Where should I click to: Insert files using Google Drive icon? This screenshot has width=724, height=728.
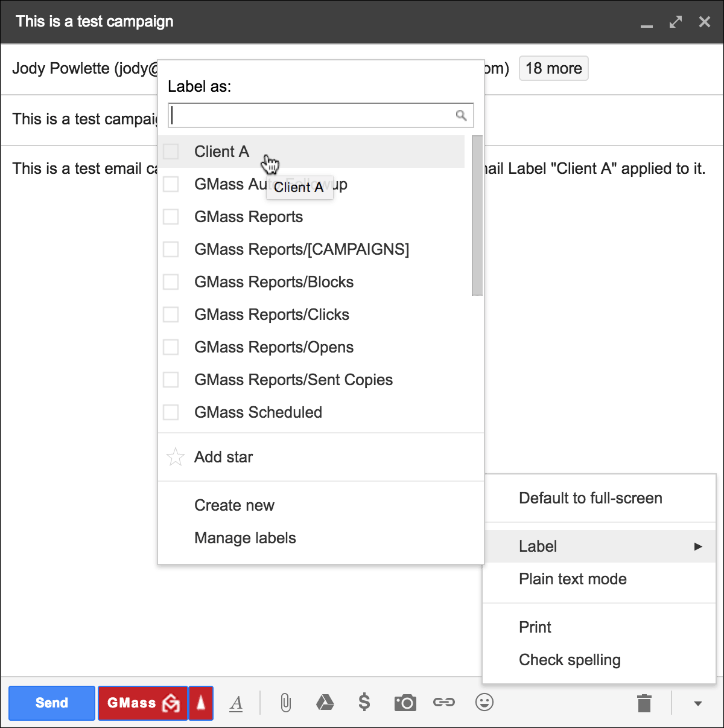pos(325,702)
